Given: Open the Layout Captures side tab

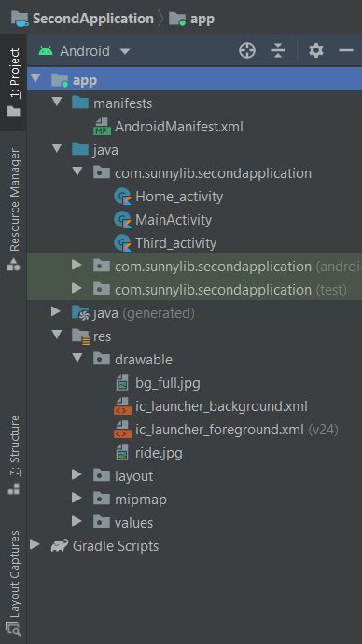Looking at the screenshot, I should [x=14, y=582].
